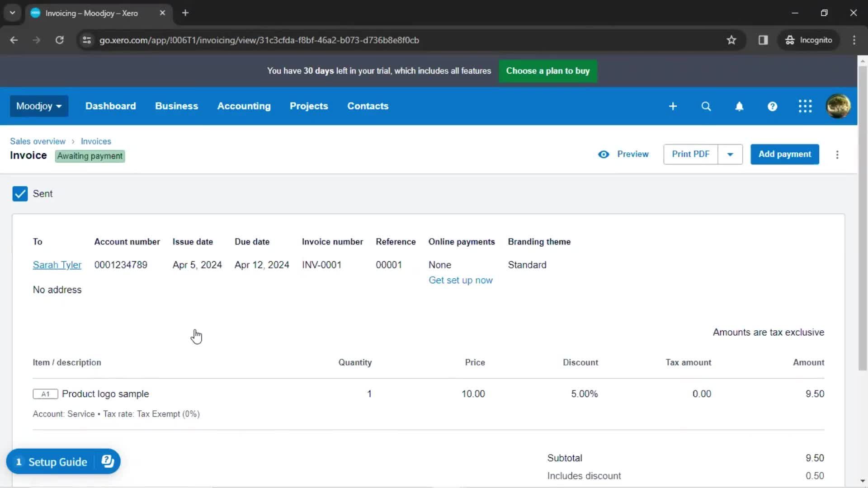
Task: Click the Product logo sample description
Action: [105, 394]
